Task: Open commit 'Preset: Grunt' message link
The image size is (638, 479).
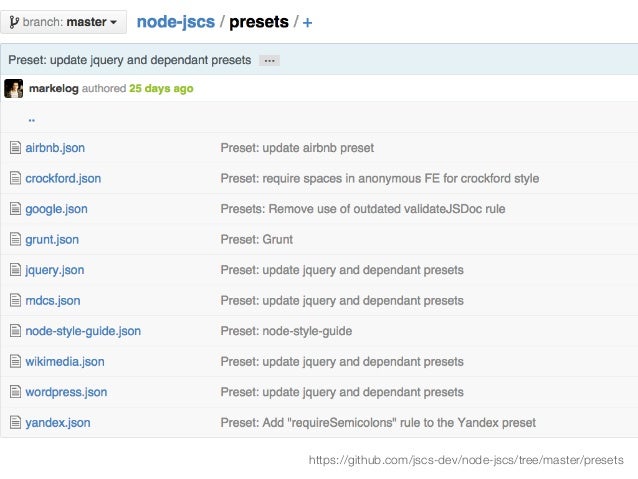Action: [x=256, y=240]
